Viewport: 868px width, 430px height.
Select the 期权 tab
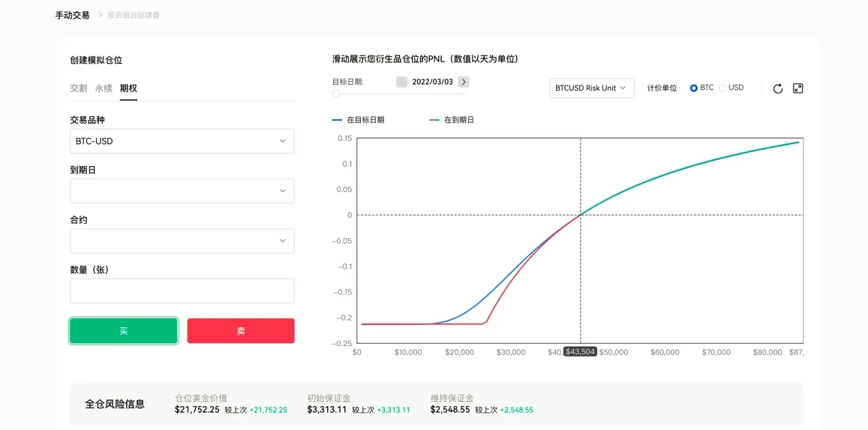click(128, 88)
